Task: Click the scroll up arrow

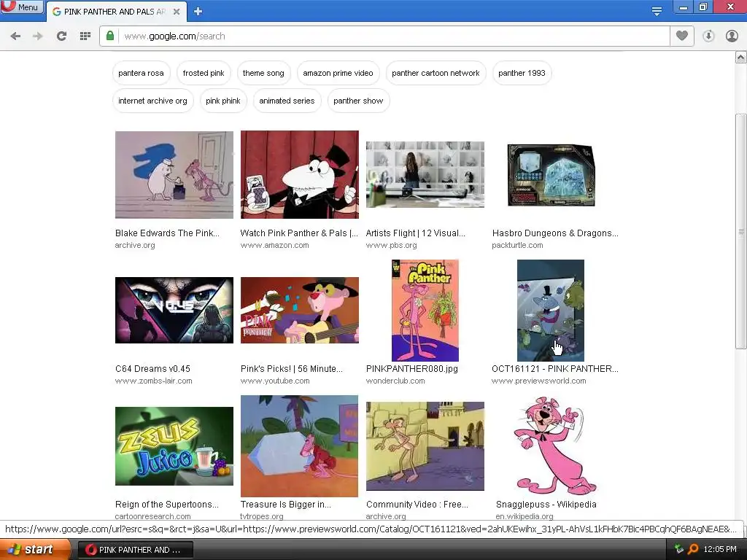Action: coord(741,58)
